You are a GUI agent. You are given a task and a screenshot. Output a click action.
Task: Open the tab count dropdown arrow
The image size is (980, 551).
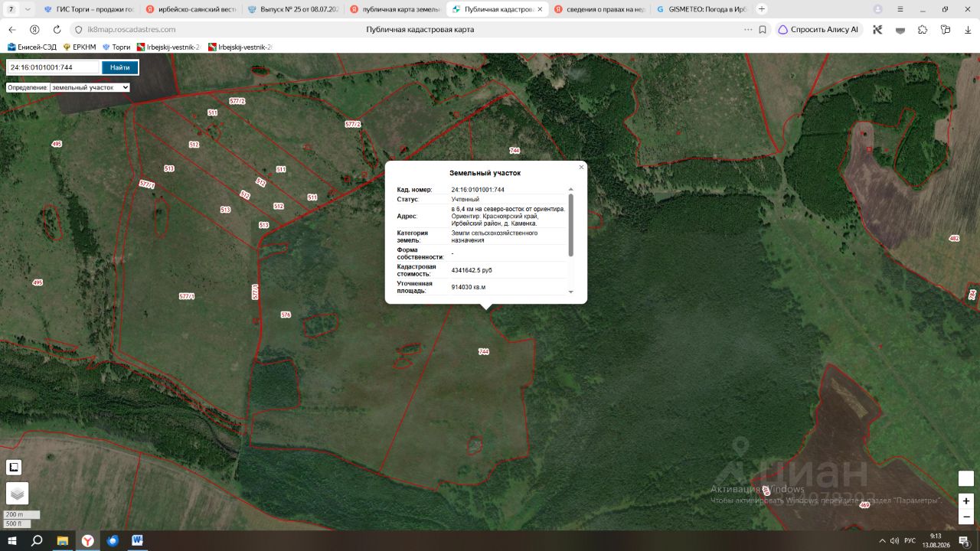(28, 9)
